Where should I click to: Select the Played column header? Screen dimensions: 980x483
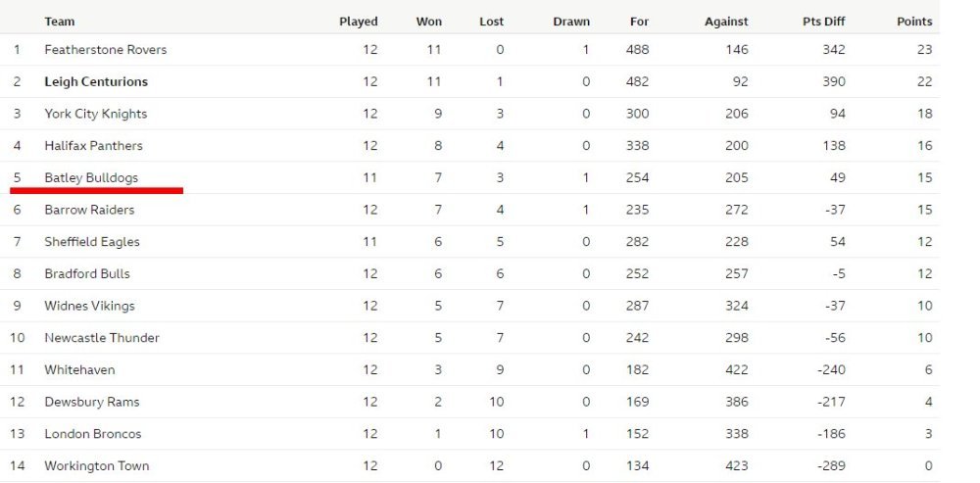(x=359, y=22)
